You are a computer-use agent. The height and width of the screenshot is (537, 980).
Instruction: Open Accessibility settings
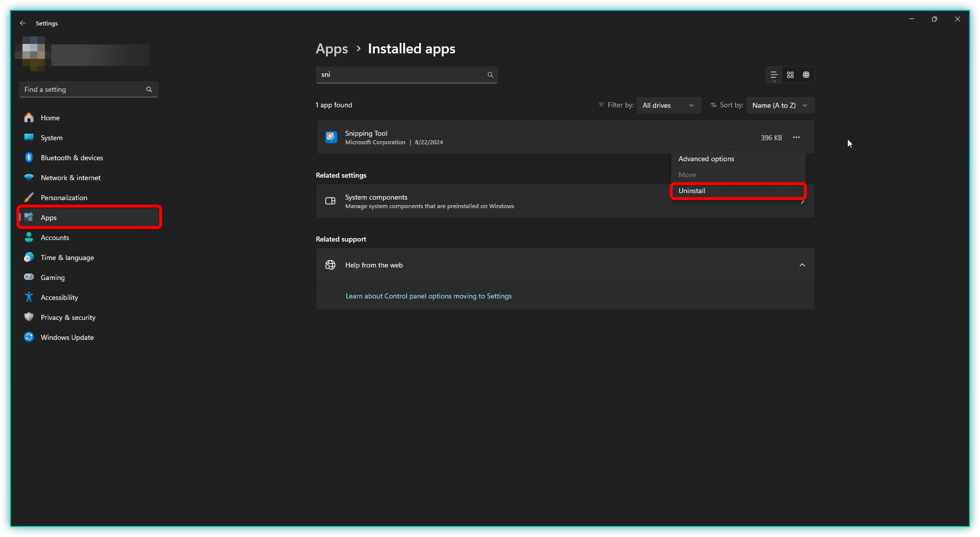point(59,297)
